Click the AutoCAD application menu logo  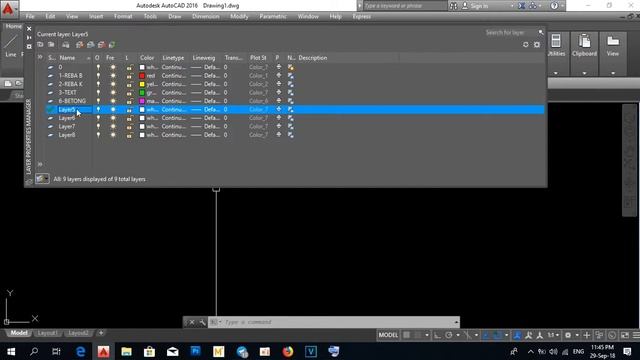pyautogui.click(x=8, y=9)
